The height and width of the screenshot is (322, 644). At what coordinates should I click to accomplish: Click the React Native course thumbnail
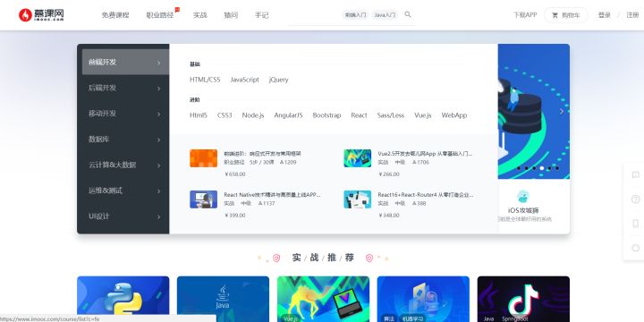(203, 199)
